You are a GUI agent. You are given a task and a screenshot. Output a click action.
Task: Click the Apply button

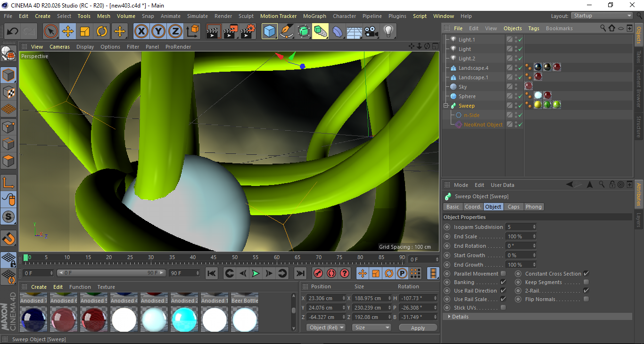tap(418, 327)
